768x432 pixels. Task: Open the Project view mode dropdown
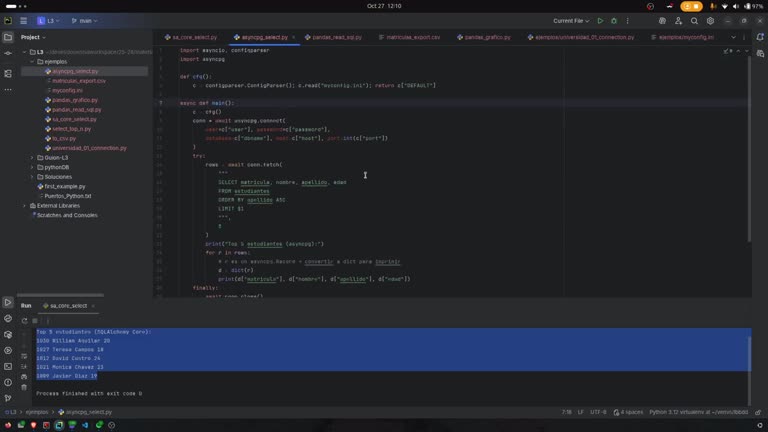[x=33, y=37]
